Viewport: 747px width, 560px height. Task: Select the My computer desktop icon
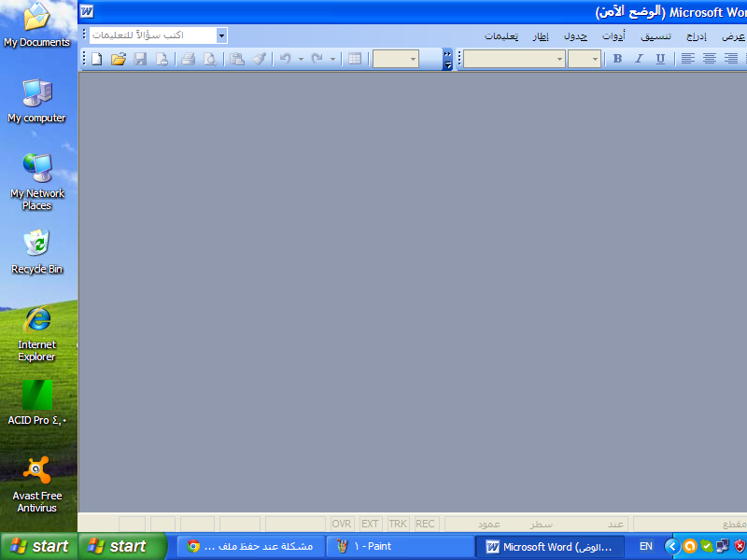pyautogui.click(x=36, y=101)
